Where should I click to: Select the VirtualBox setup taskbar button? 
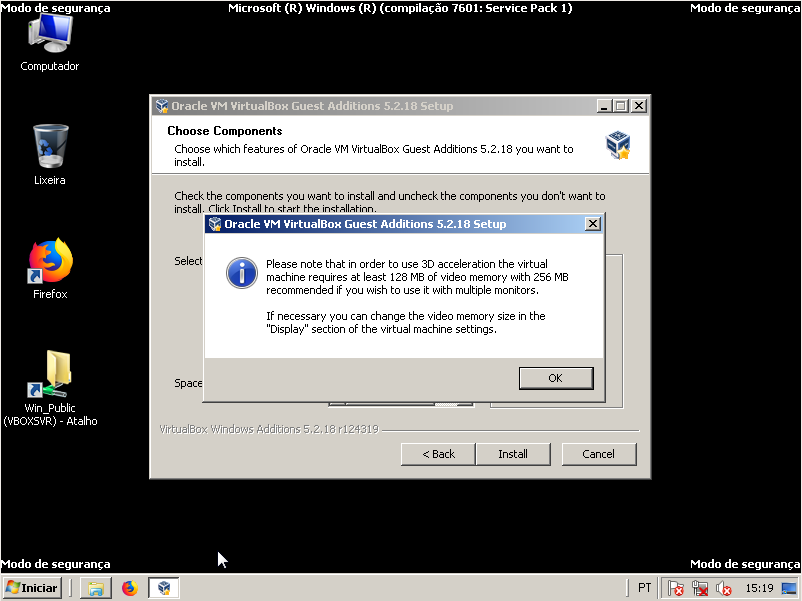point(164,588)
